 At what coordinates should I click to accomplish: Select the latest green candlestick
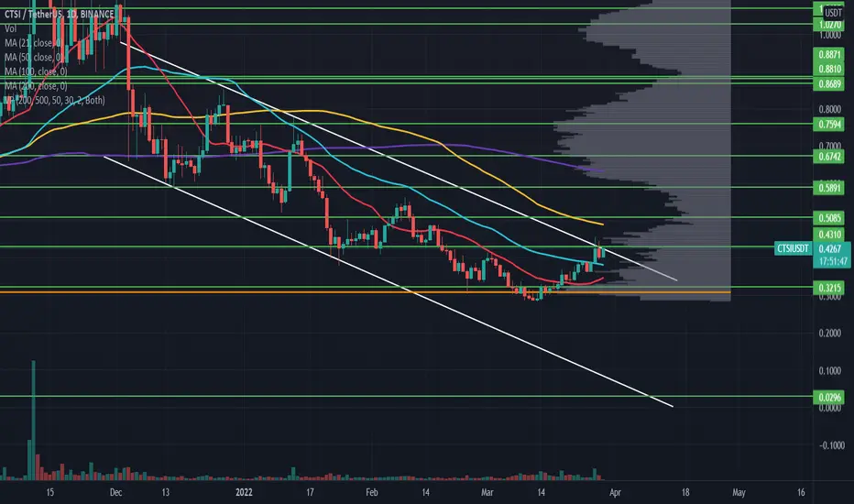[x=603, y=252]
